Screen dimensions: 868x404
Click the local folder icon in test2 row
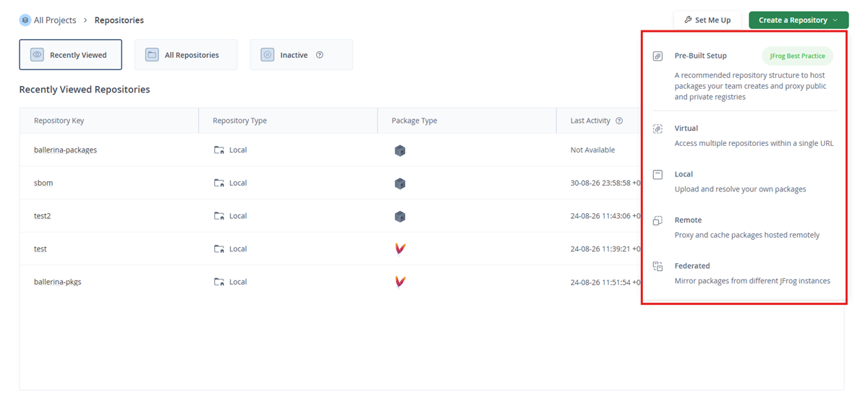pos(219,216)
